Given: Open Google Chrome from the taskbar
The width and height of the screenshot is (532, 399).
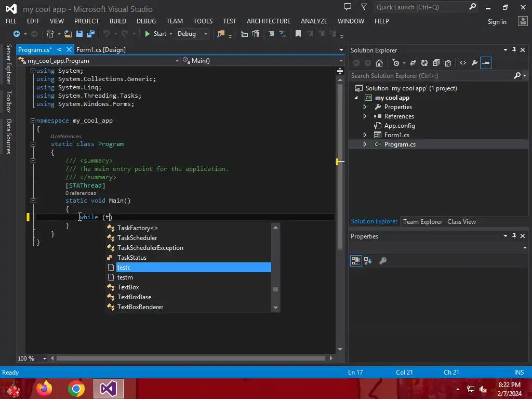Looking at the screenshot, I should pos(76,389).
